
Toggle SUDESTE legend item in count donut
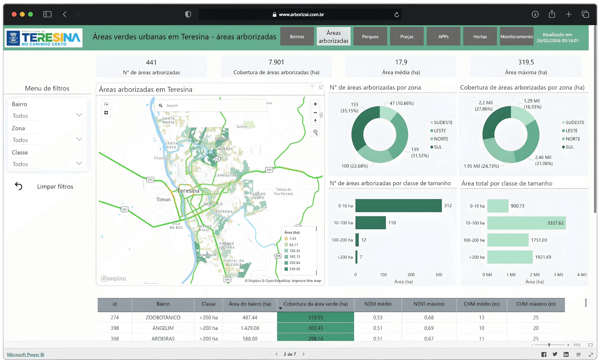coord(443,123)
